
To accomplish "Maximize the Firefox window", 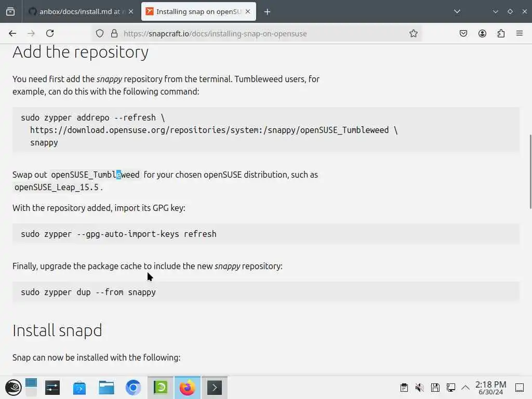I will (x=510, y=11).
